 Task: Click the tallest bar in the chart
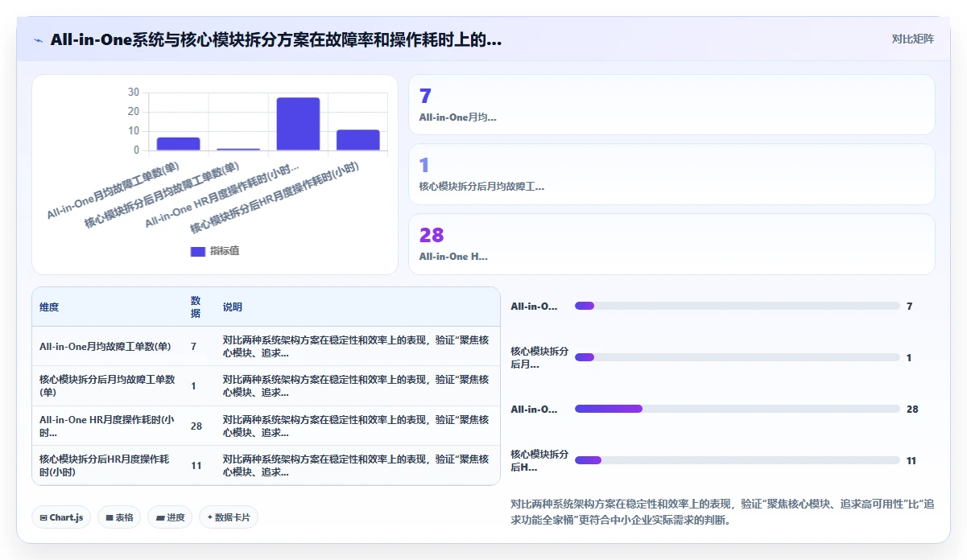(298, 124)
